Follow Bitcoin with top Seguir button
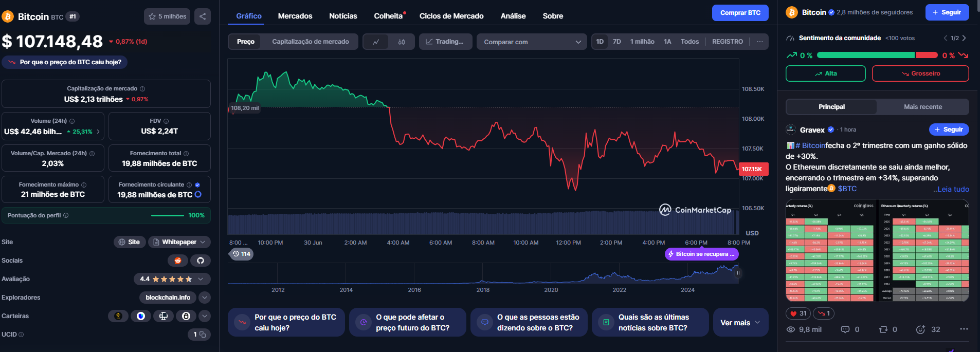This screenshot has width=980, height=352. coord(947,12)
